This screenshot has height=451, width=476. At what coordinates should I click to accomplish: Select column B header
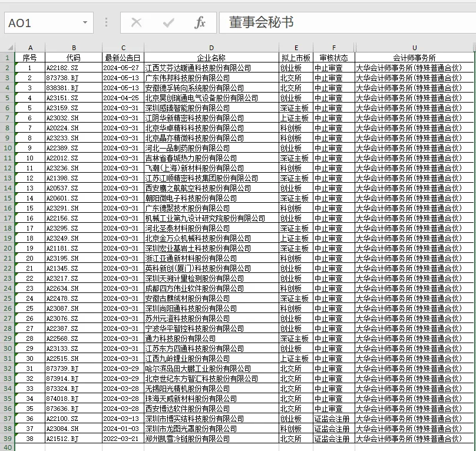point(74,48)
